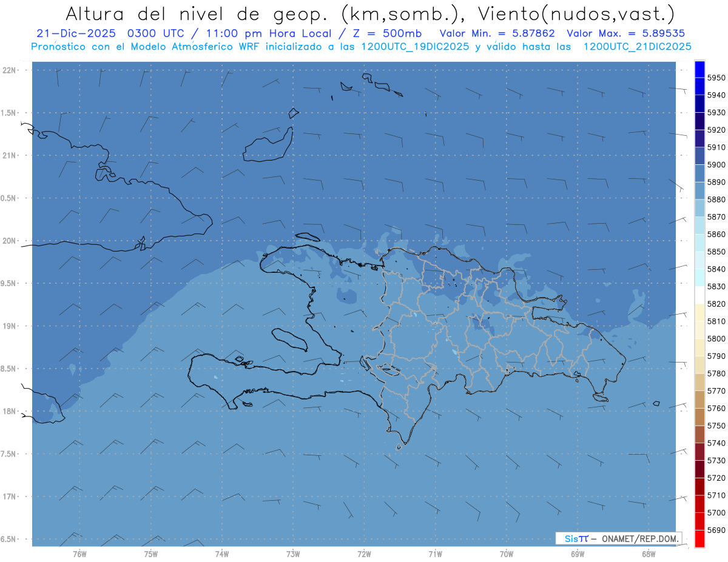The image size is (728, 562).
Task: Click the '11:00 pm Hora Local' text
Action: click(263, 33)
